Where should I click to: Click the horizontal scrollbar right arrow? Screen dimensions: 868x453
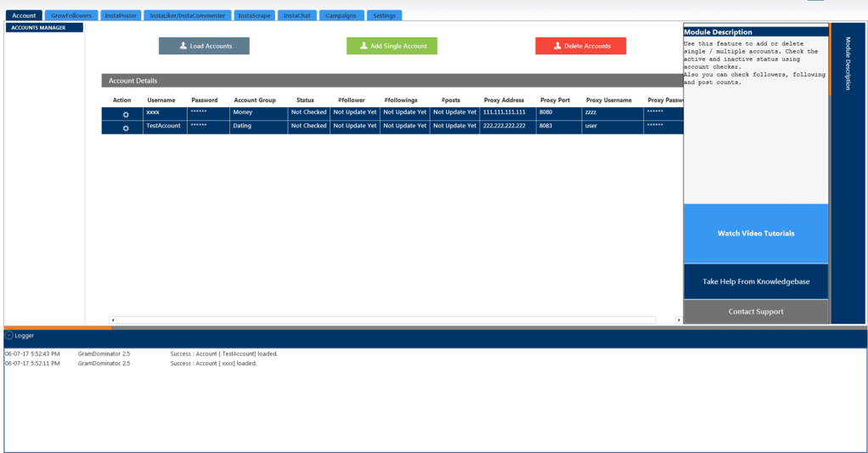point(678,320)
